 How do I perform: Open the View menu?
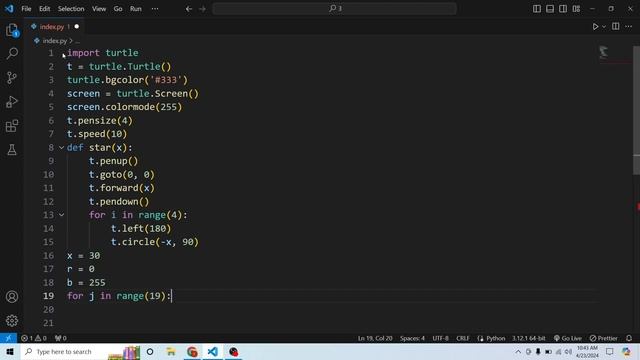click(99, 9)
